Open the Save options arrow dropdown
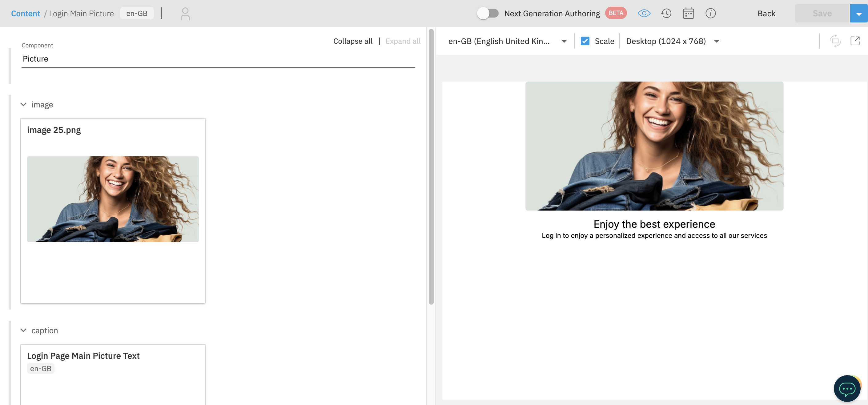 click(858, 14)
